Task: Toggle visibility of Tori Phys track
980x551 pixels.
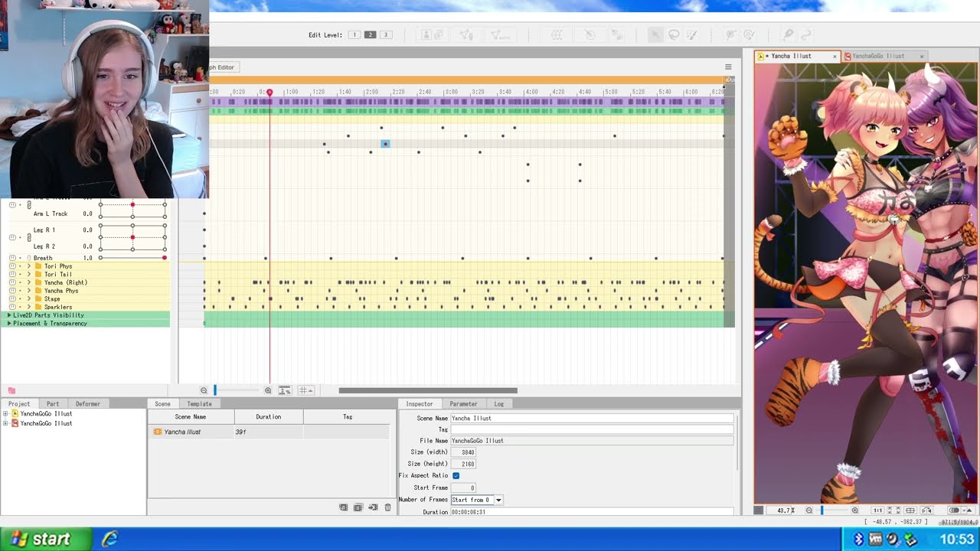Action: click(12, 266)
